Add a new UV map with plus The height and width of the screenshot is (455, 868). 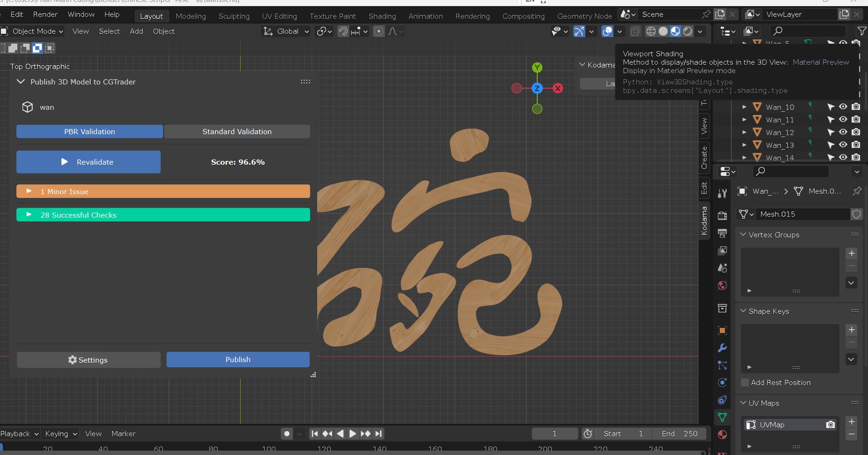[852, 422]
